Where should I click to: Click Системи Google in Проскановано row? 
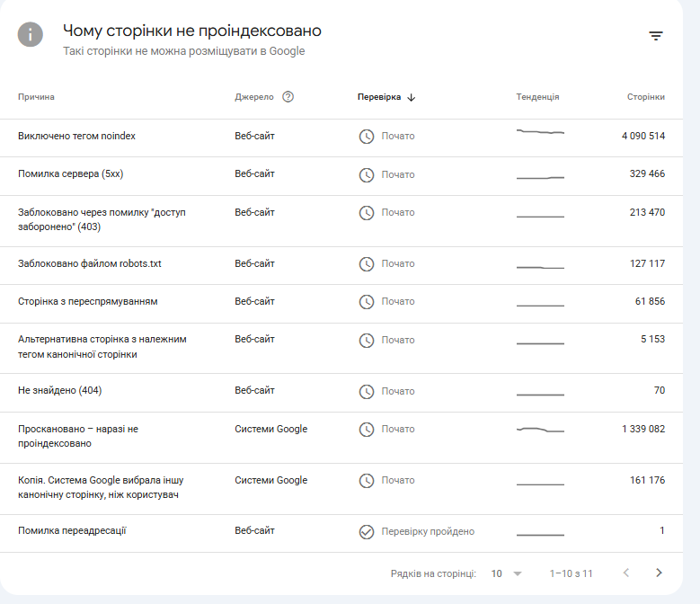(271, 429)
